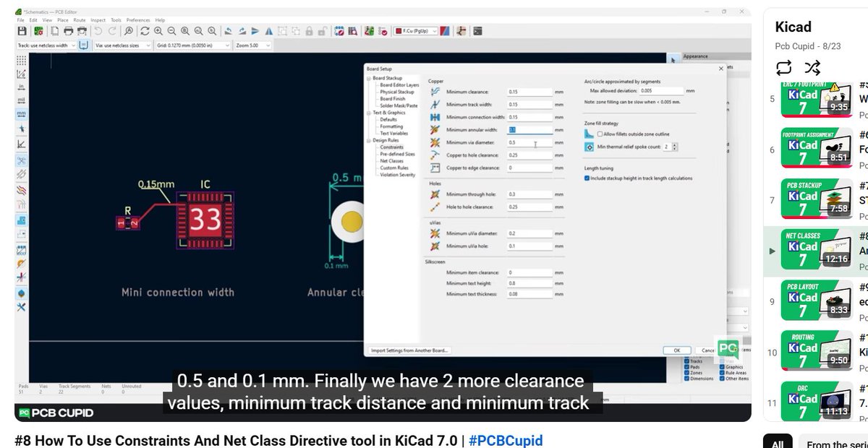868x448 pixels.
Task: Open the Via size dropdown
Action: pos(122,46)
